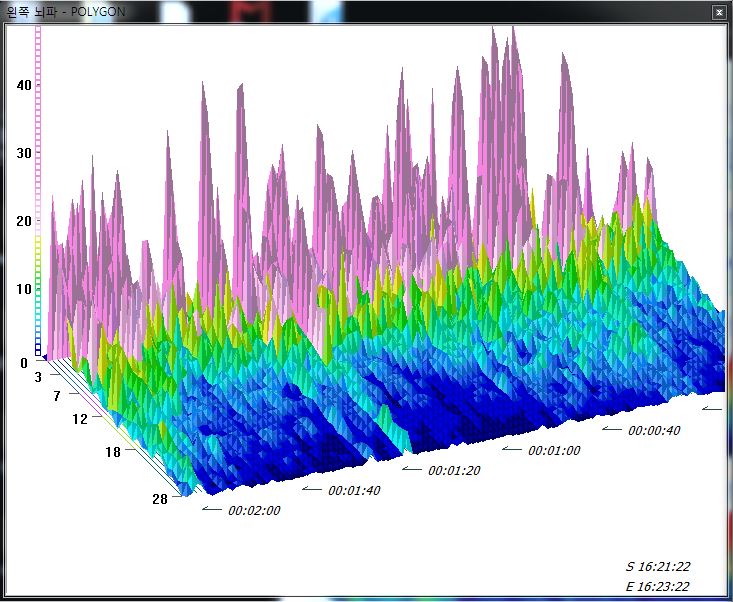Pick the 00:01:00 time marker
733x602 pixels.
click(554, 450)
